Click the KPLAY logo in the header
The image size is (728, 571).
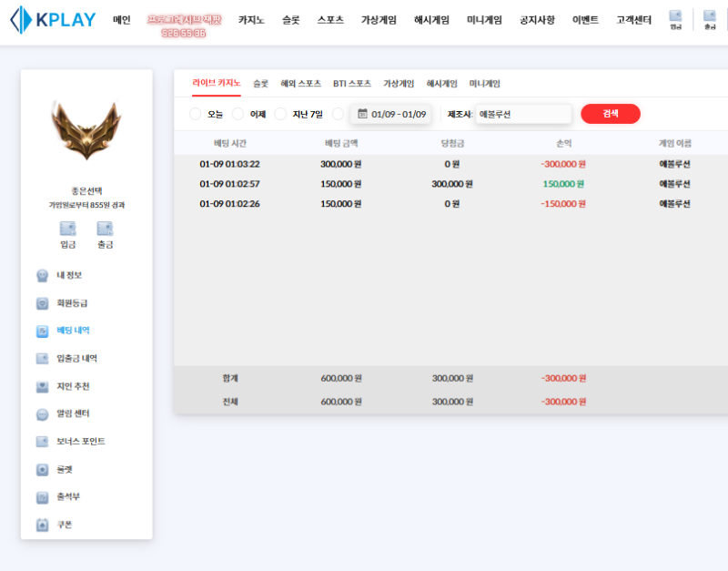pos(53,19)
